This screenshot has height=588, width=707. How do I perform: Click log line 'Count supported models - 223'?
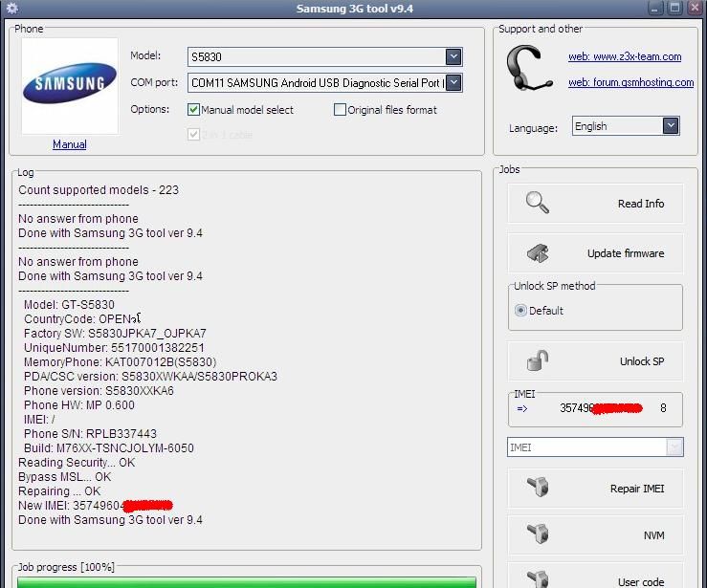click(x=99, y=189)
